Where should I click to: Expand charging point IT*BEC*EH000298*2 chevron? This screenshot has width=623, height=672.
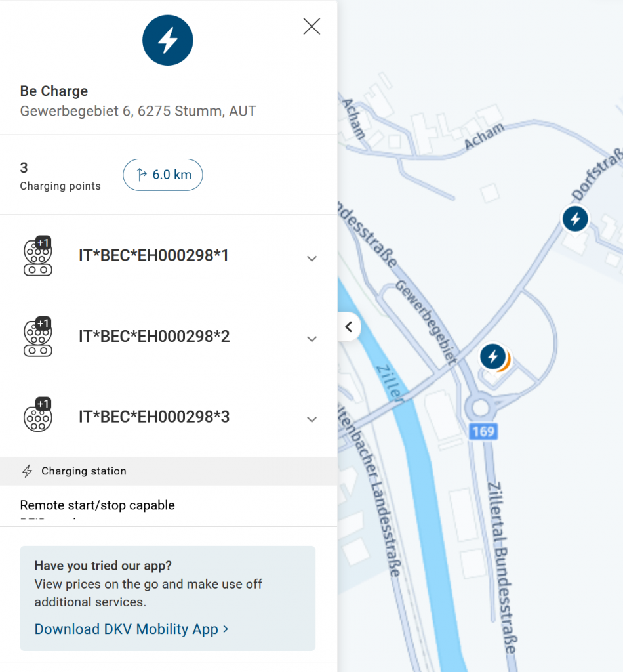(x=312, y=339)
